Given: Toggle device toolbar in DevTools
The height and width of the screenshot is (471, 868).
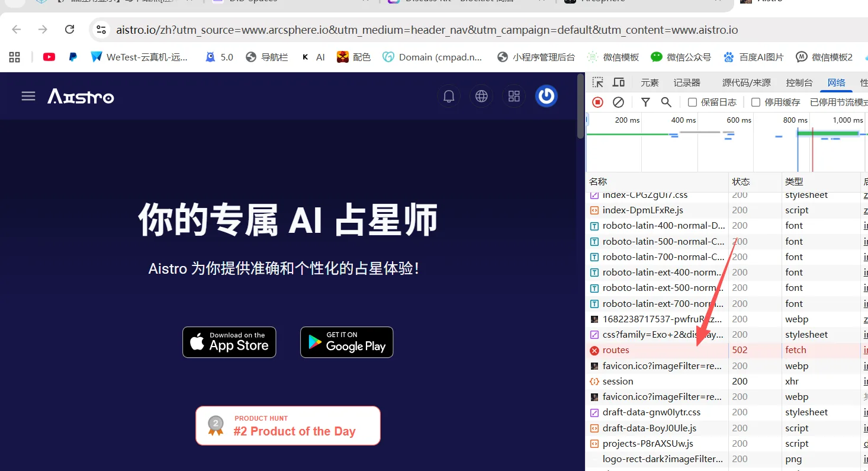Looking at the screenshot, I should point(619,82).
